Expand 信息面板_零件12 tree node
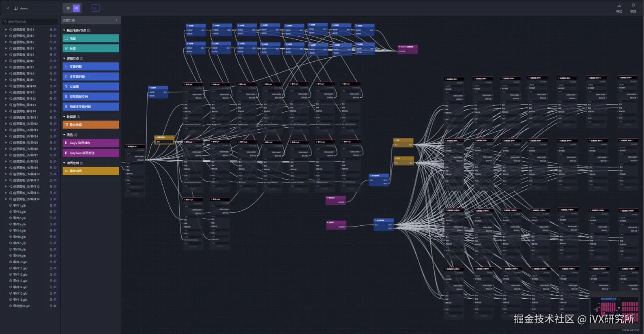The image size is (644, 334). coord(6,98)
